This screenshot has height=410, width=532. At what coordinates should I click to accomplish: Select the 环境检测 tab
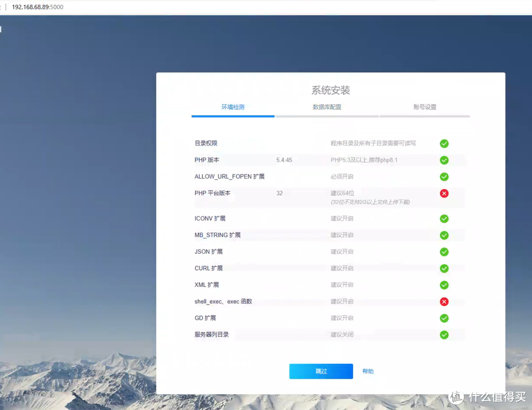(x=233, y=107)
